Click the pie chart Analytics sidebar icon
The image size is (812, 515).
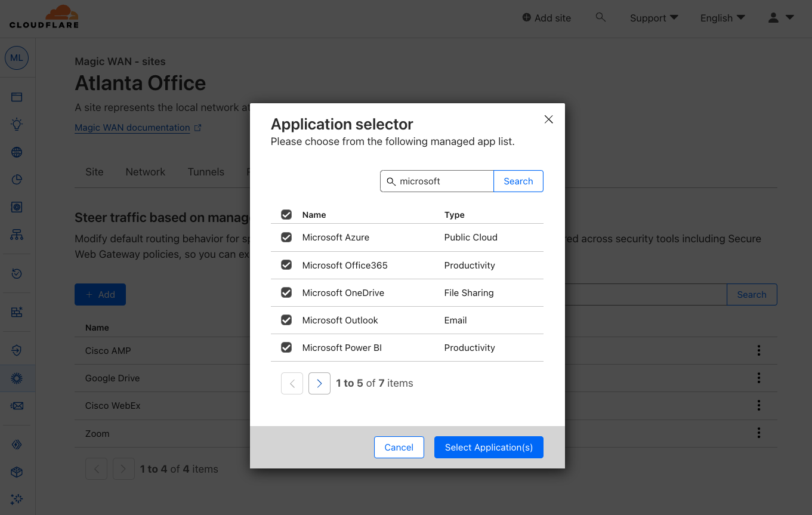pos(17,179)
